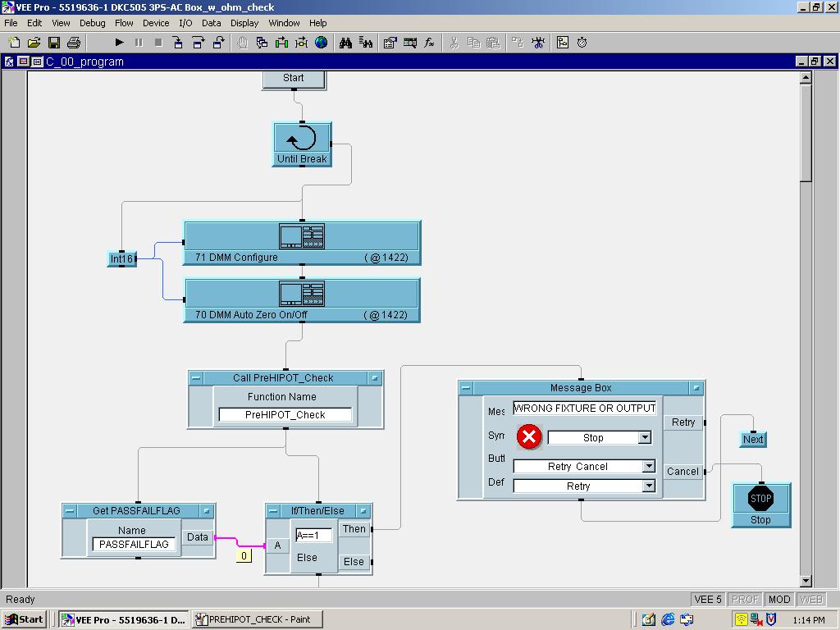Click the Next object
This screenshot has width=840, height=630.
click(x=752, y=440)
